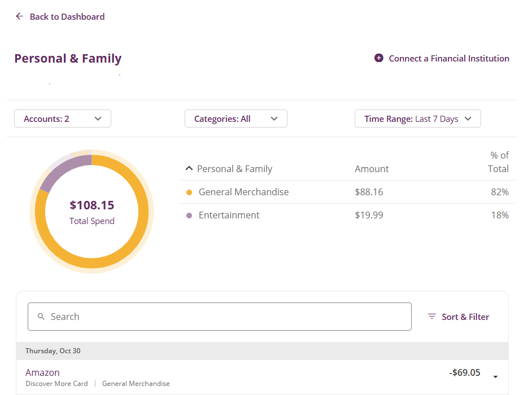This screenshot has width=532, height=395.
Task: Click the Back to Dashboard link
Action: (x=66, y=16)
